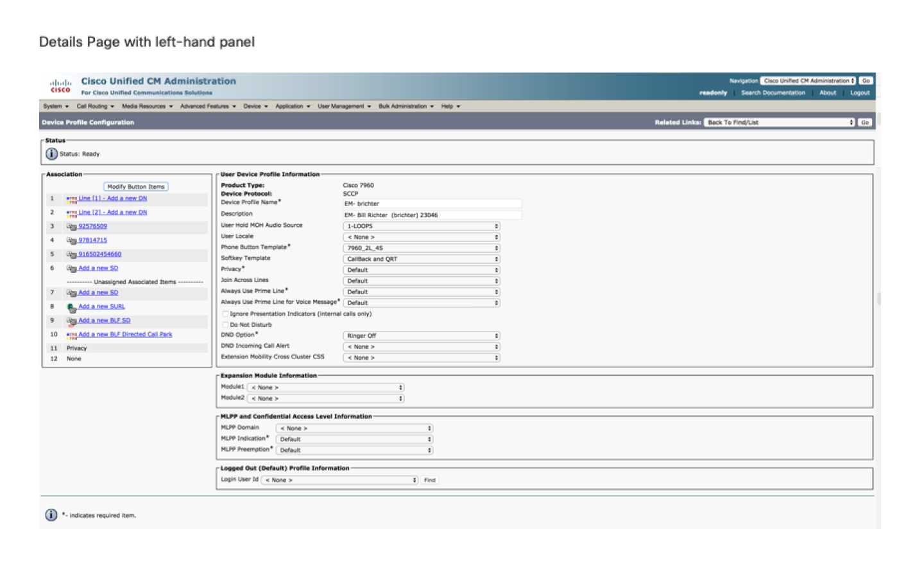Viewport: 924px width, 578px height.
Task: Click the line icon for Line [1]
Action: click(71, 199)
